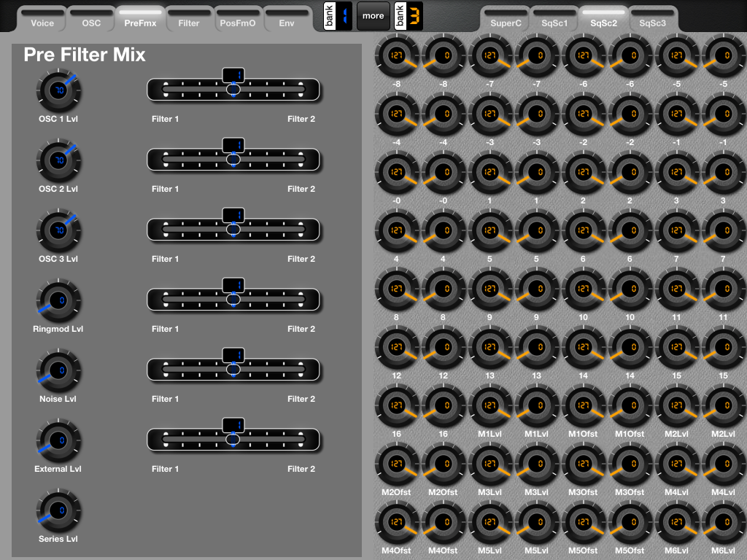Open the PosFmO tab

[237, 19]
